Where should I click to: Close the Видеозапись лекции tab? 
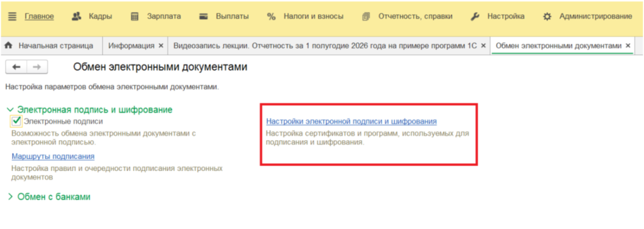pyautogui.click(x=483, y=46)
